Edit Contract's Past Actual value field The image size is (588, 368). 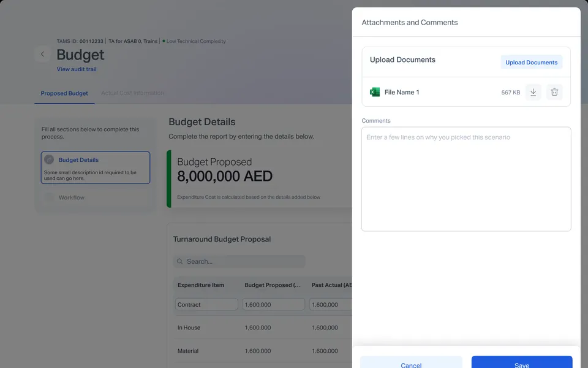(331, 305)
